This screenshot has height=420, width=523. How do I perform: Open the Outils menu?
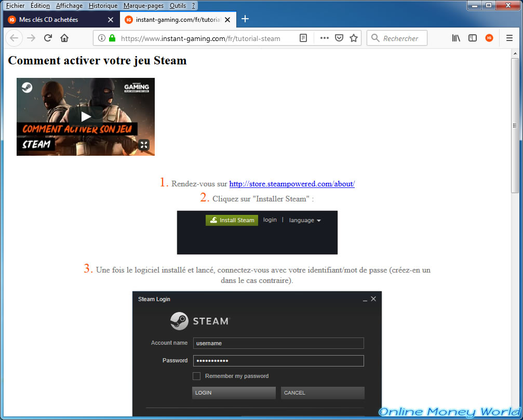click(178, 6)
